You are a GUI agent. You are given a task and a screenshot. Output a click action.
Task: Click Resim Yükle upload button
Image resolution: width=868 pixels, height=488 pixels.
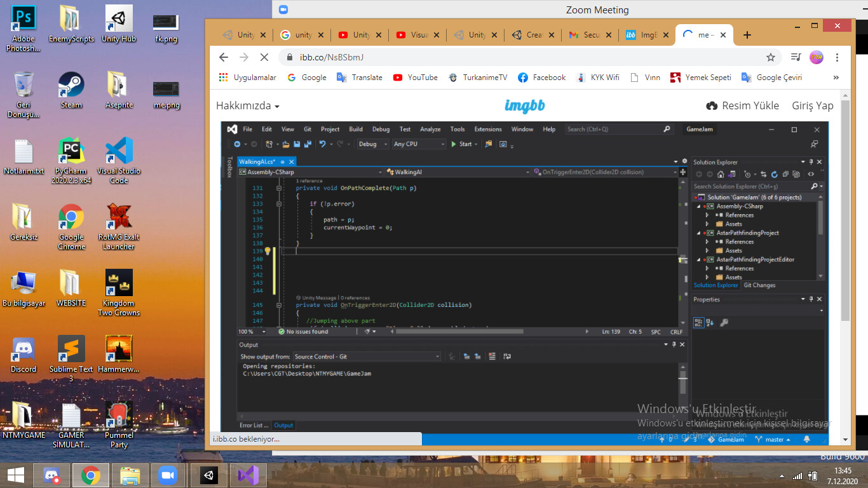click(742, 105)
